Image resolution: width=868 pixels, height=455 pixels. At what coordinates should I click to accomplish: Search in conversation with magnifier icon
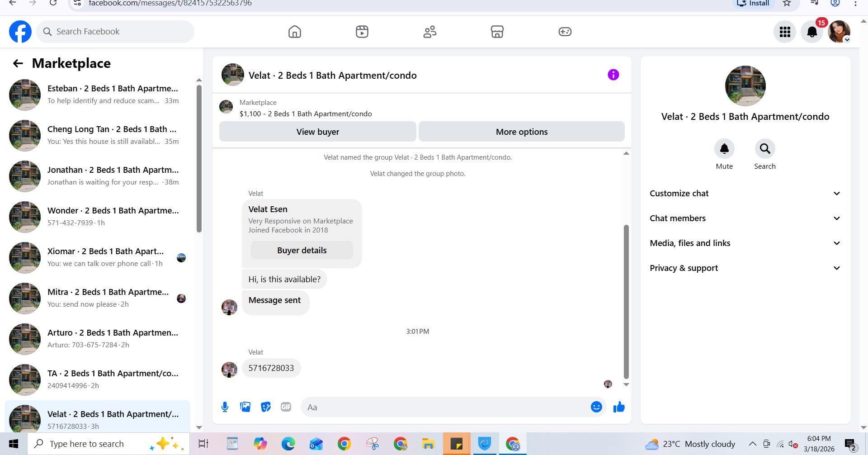click(765, 149)
